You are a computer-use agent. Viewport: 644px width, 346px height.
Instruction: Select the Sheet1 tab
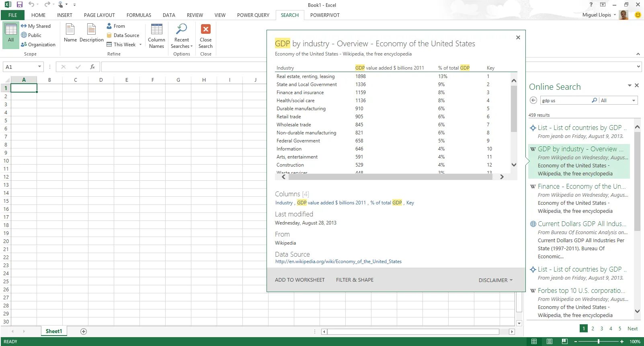pos(54,331)
